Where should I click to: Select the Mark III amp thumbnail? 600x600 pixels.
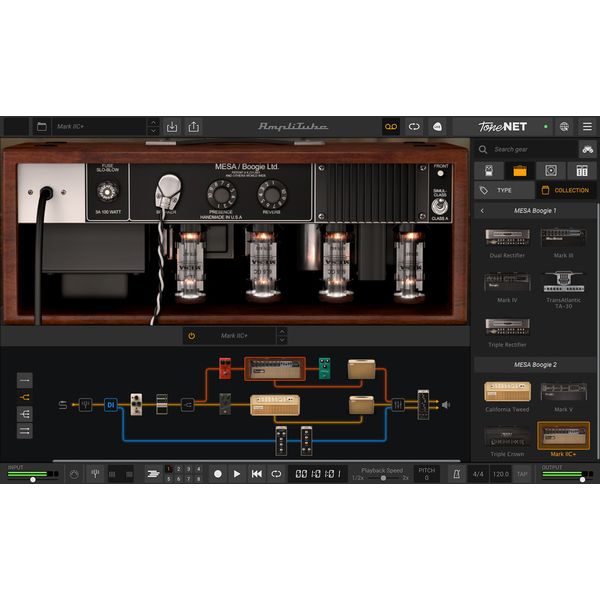563,238
